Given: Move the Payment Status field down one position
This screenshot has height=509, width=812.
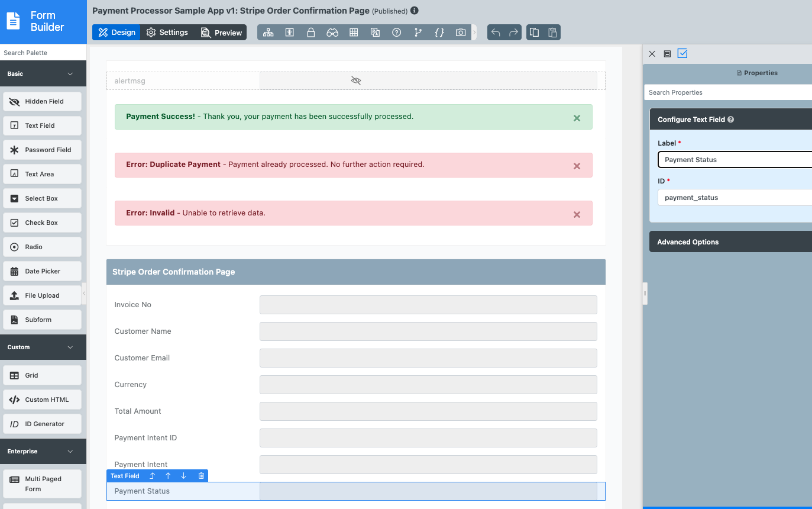Looking at the screenshot, I should (183, 476).
